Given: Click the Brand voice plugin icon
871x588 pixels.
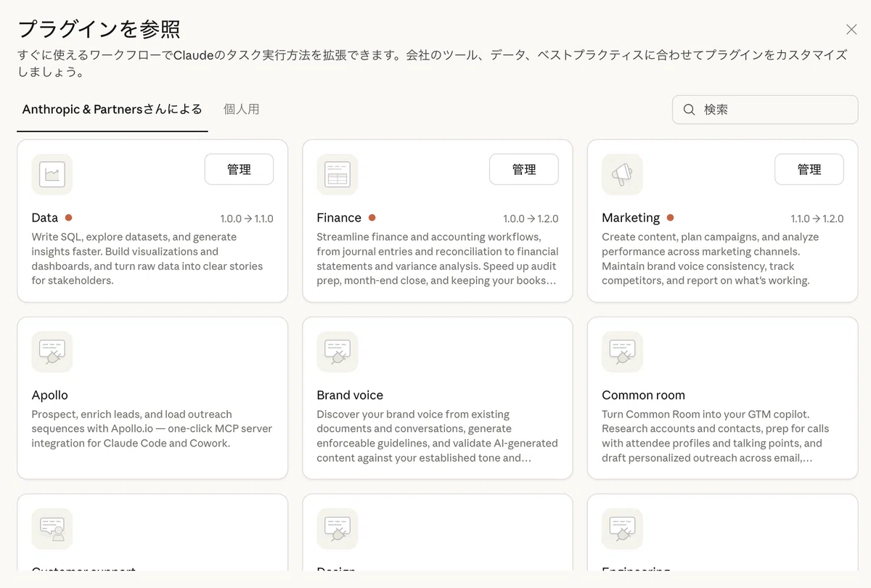Looking at the screenshot, I should pyautogui.click(x=338, y=352).
